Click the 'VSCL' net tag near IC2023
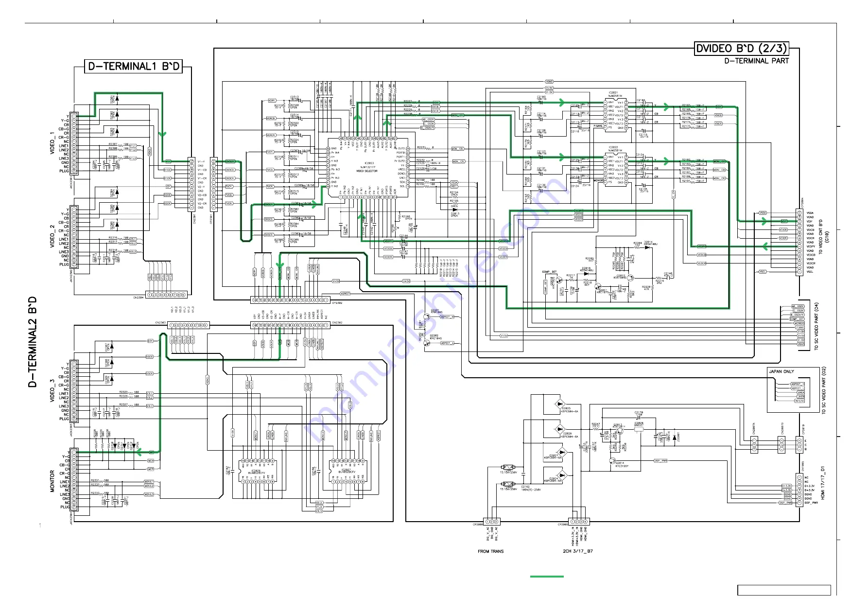Screen dimensions: 868x614 (454, 187)
